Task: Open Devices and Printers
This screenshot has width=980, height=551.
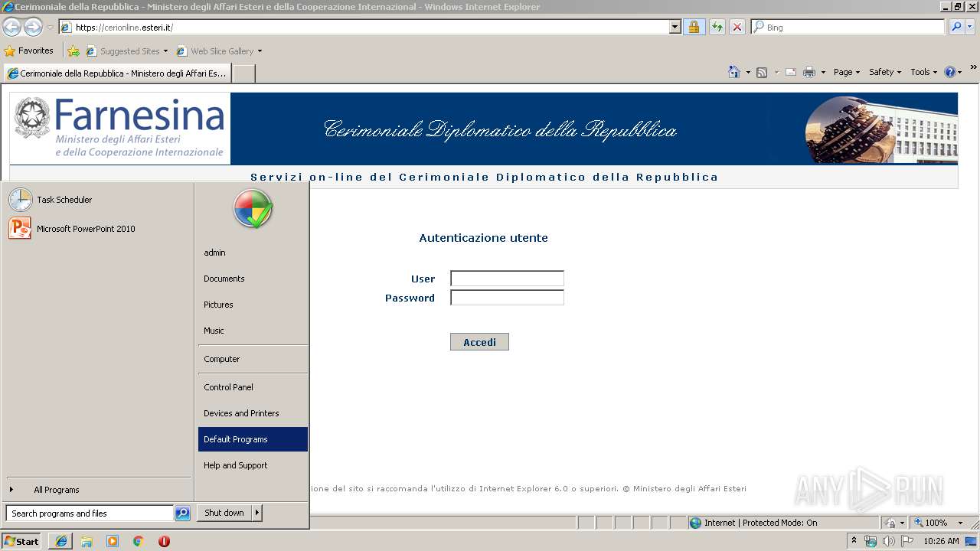Action: [x=253, y=413]
